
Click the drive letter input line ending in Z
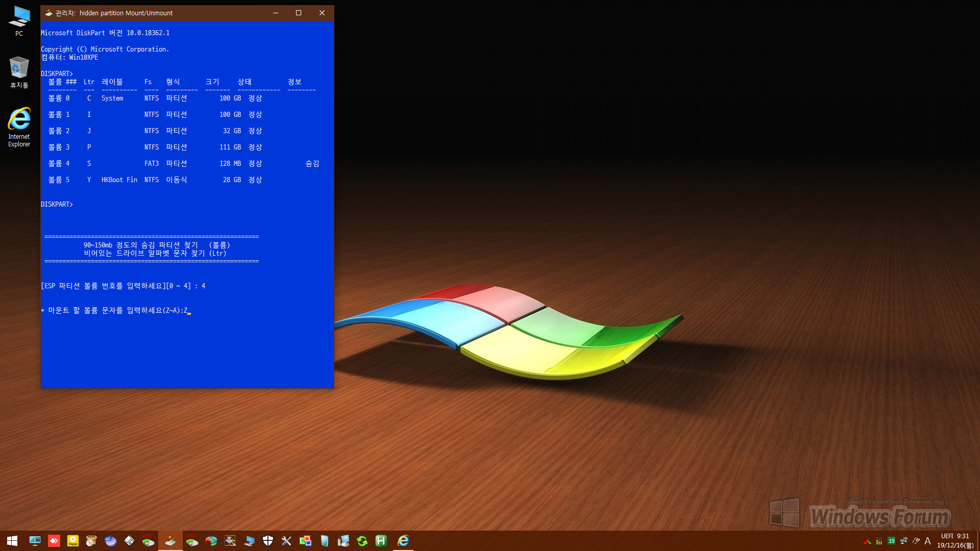115,310
